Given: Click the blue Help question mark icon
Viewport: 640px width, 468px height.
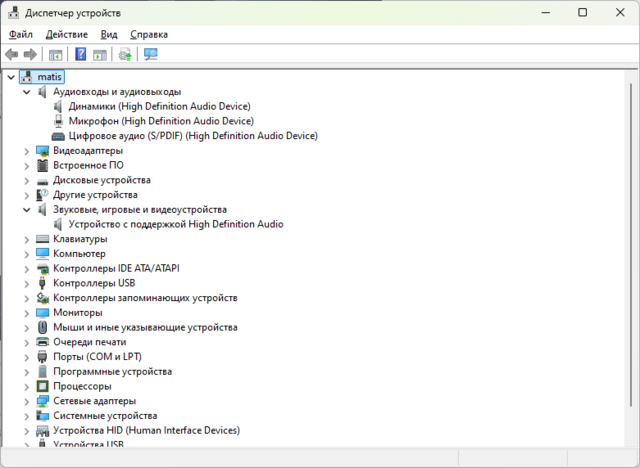Looking at the screenshot, I should 81,54.
